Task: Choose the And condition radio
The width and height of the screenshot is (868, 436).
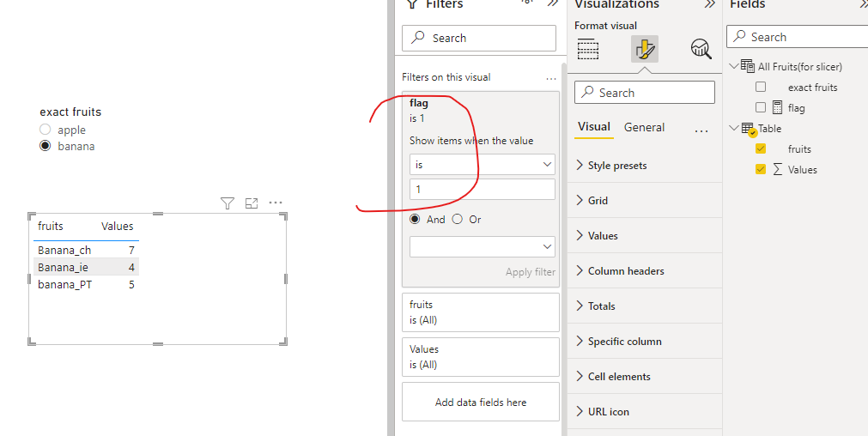Action: 415,219
